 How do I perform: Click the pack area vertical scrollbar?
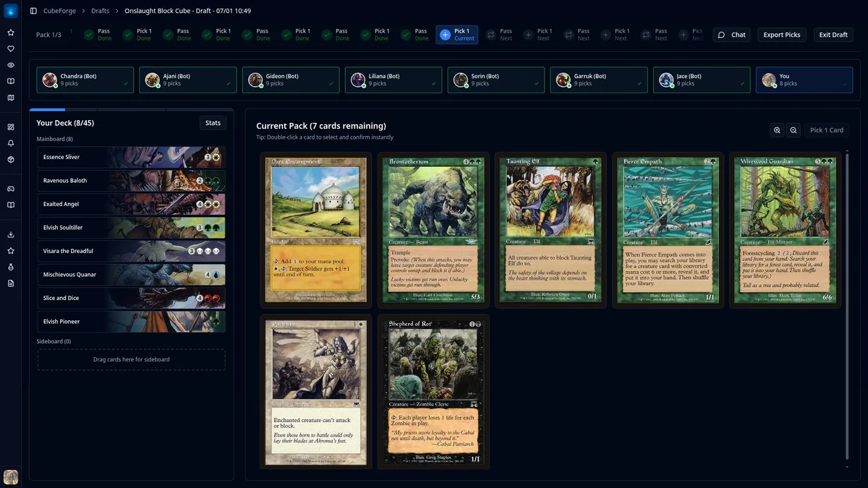847,306
